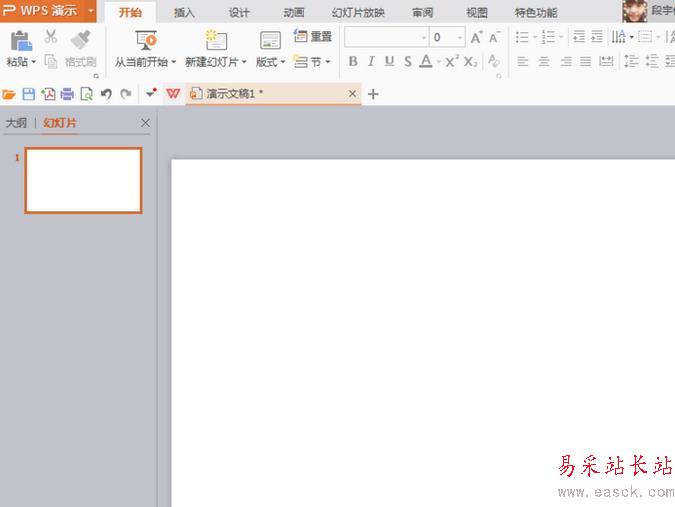The width and height of the screenshot is (675, 507).
Task: Click the New Slide icon
Action: (x=216, y=40)
